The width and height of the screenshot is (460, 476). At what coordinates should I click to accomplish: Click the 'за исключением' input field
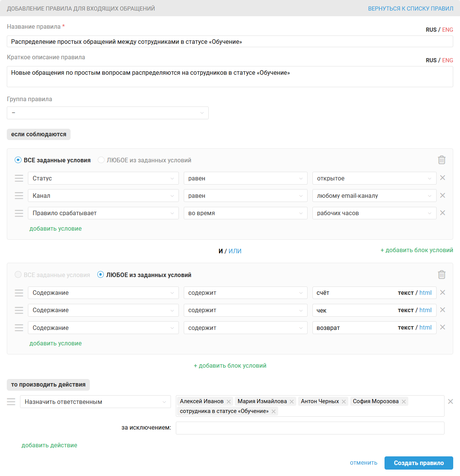coord(310,428)
